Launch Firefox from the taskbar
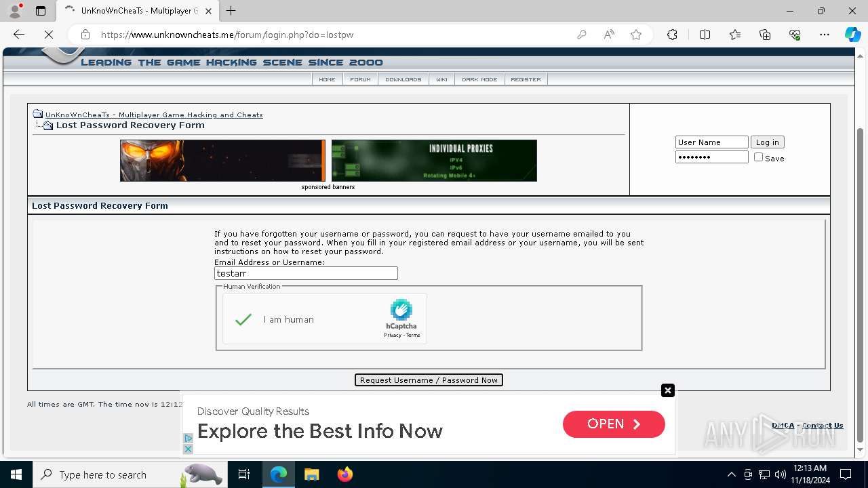The width and height of the screenshot is (868, 488). [345, 474]
